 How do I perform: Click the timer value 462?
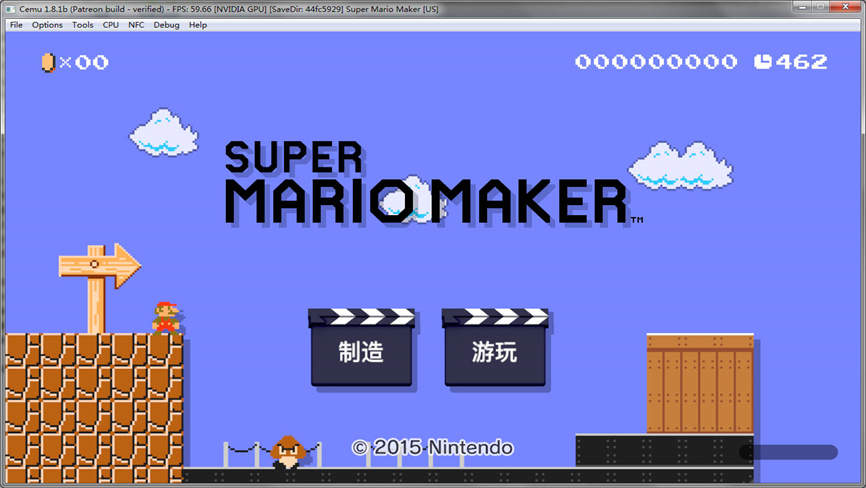(801, 62)
